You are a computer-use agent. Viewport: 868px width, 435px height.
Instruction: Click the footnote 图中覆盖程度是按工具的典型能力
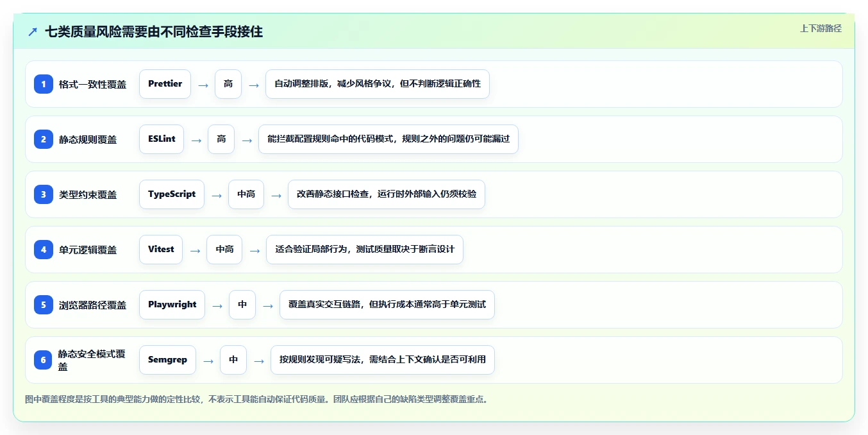click(258, 399)
